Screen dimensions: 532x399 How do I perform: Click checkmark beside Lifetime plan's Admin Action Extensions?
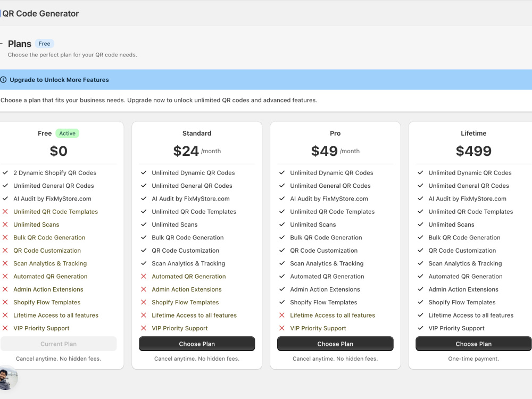click(420, 289)
